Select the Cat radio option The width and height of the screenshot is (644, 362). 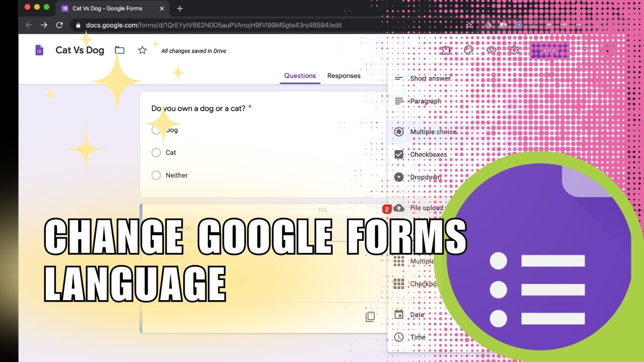(x=156, y=152)
